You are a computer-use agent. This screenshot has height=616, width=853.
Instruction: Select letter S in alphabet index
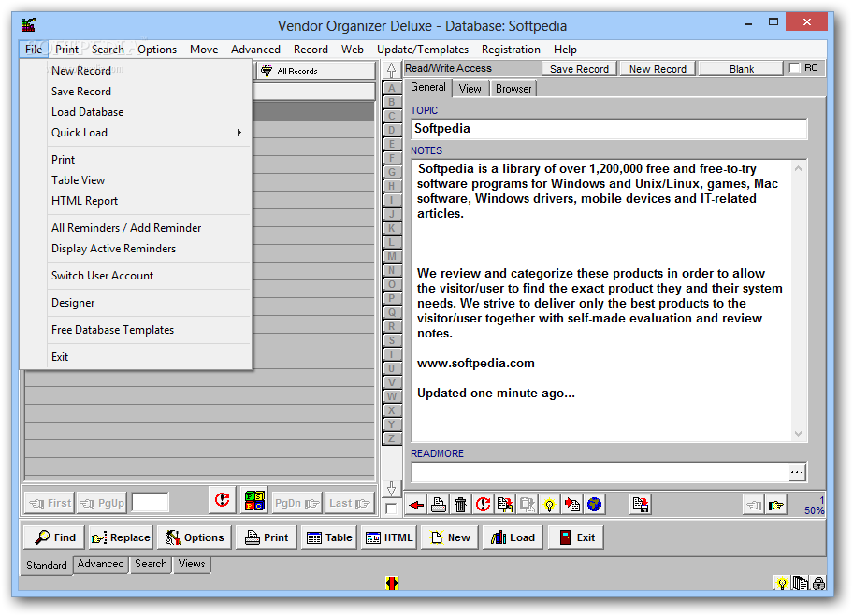tap(392, 340)
